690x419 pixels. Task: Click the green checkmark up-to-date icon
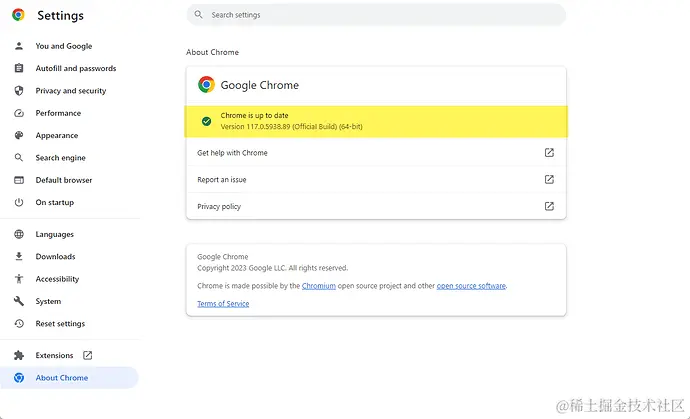coord(206,121)
